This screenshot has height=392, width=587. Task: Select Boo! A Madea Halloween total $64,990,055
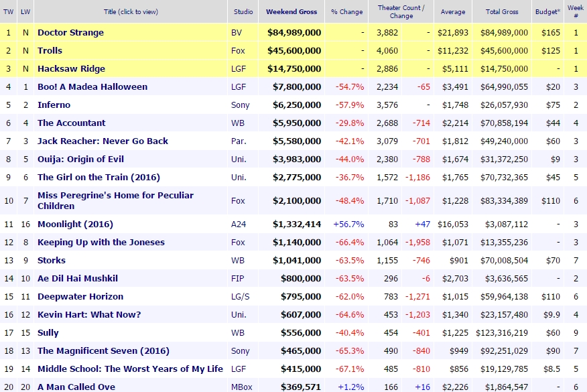point(505,87)
